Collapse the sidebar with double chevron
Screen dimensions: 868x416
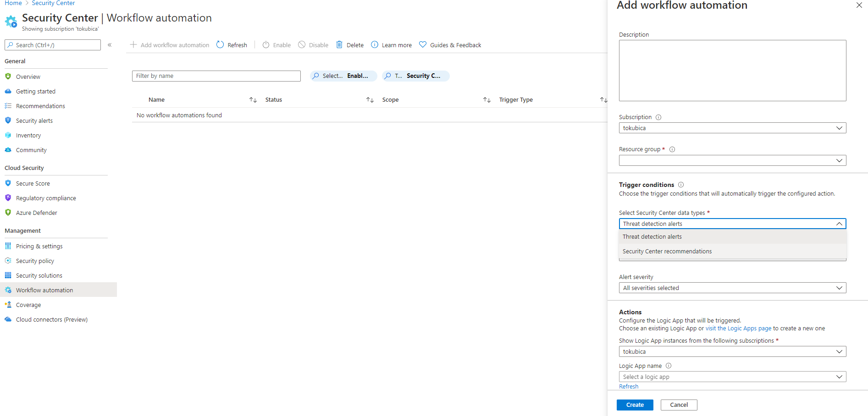(x=110, y=45)
